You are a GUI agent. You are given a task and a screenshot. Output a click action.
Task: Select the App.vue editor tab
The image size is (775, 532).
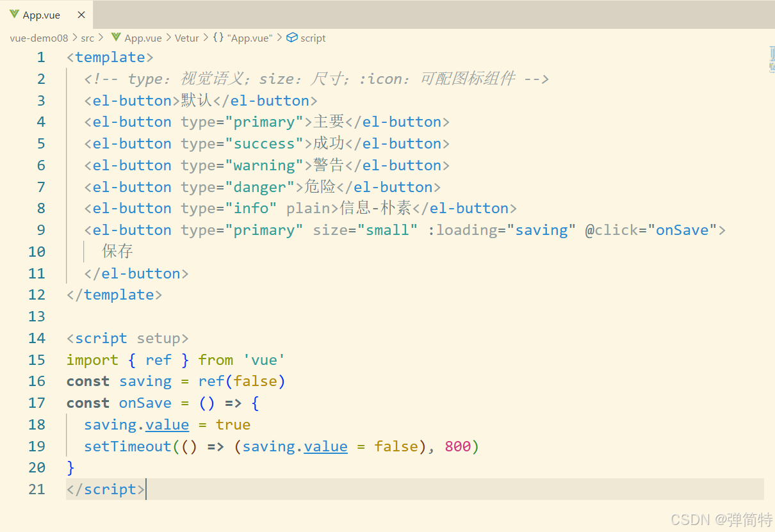point(46,15)
